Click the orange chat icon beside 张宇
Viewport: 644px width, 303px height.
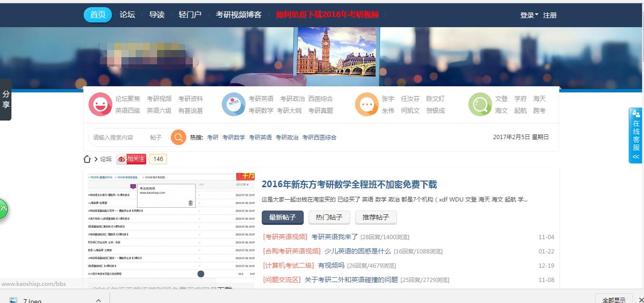click(x=367, y=104)
